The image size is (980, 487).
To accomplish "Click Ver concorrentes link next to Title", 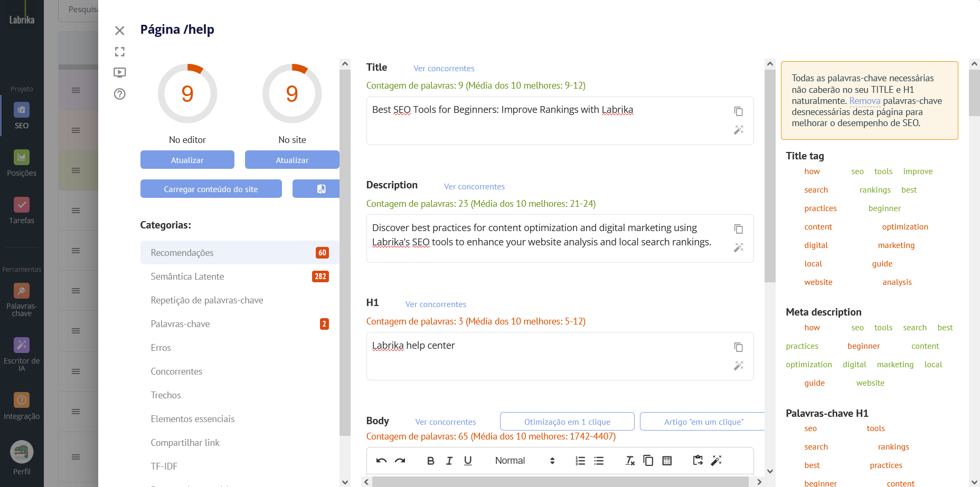I will pyautogui.click(x=444, y=69).
